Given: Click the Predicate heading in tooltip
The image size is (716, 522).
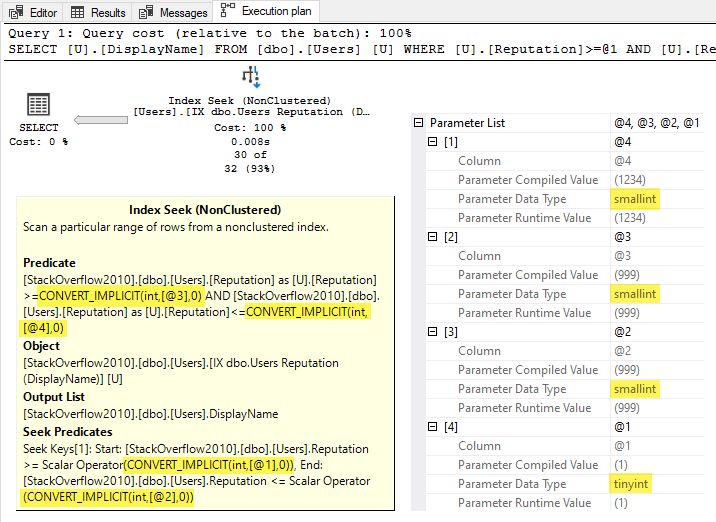Looking at the screenshot, I should [49, 263].
